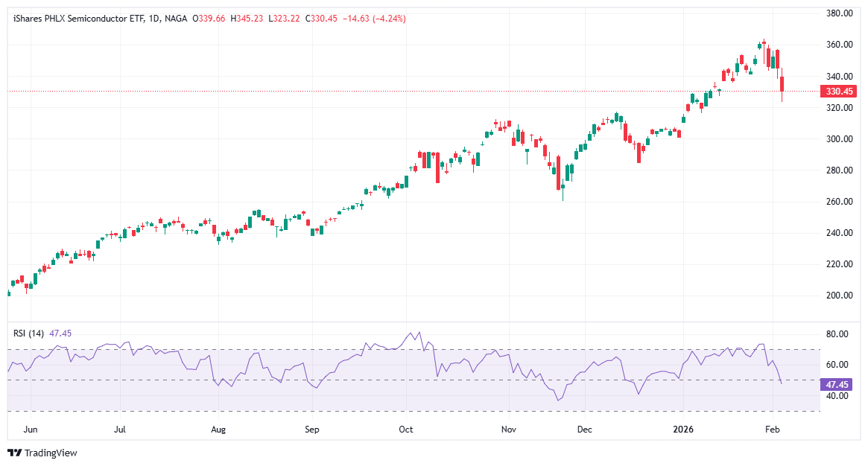868x466 pixels.
Task: Click the Jun label on the time axis
Action: point(31,430)
